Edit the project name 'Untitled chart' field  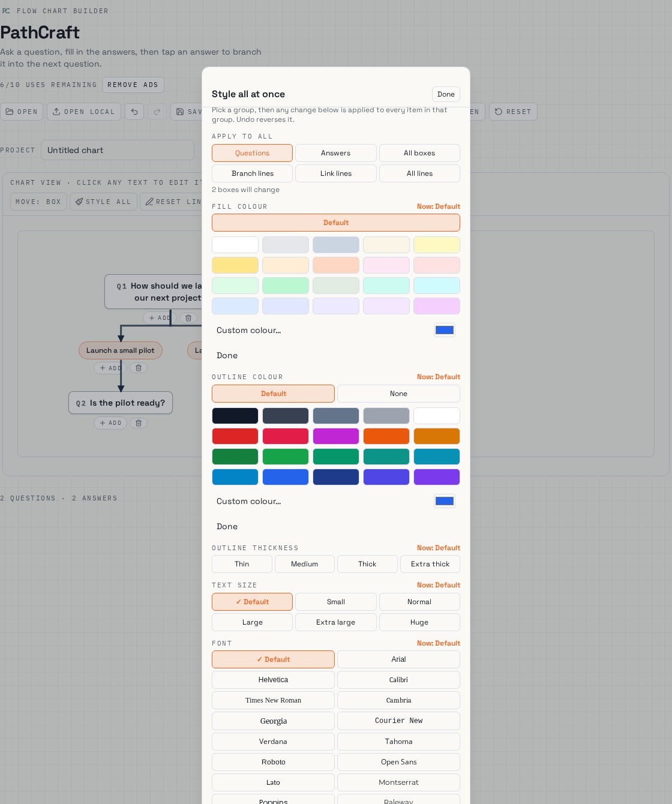(x=118, y=150)
